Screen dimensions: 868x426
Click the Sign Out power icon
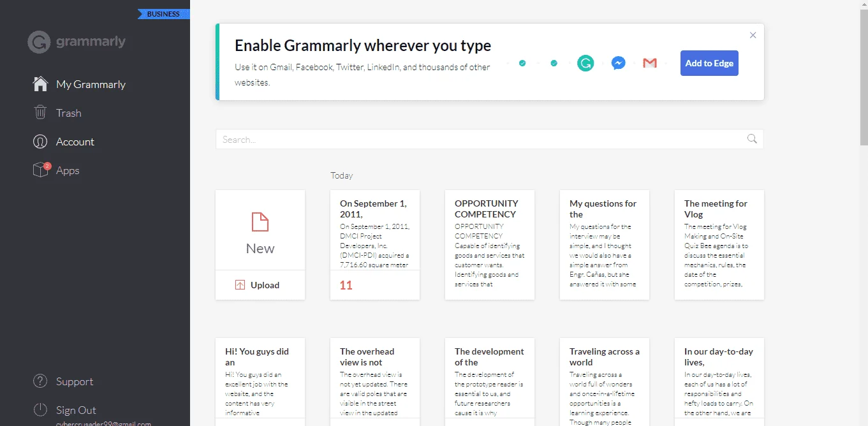point(40,410)
